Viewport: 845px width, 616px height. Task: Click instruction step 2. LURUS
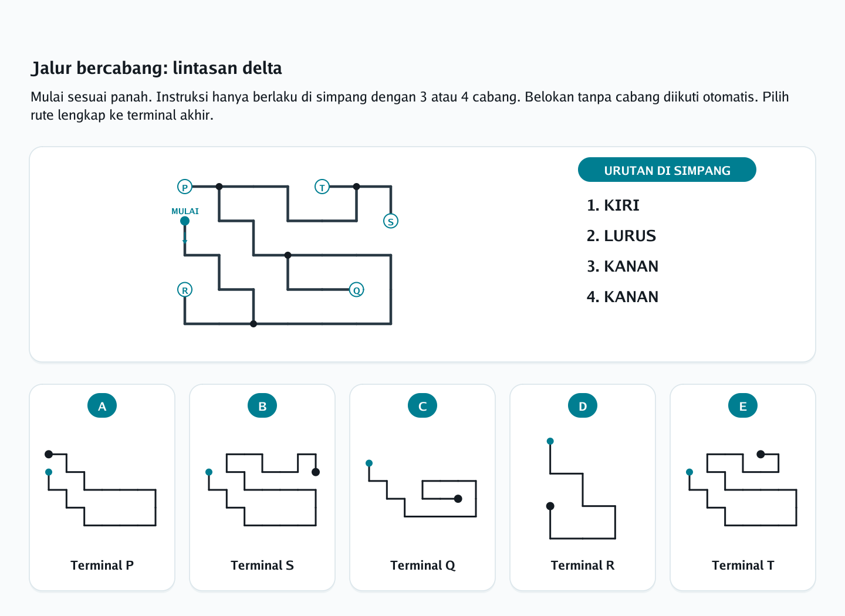coord(621,236)
